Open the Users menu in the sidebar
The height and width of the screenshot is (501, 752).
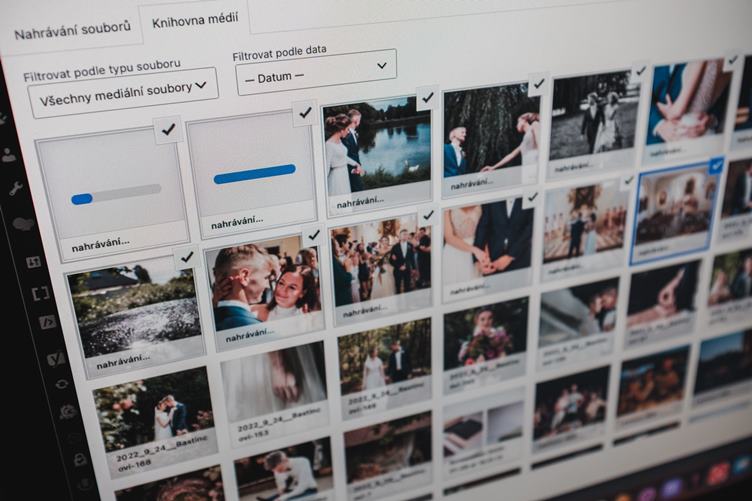click(9, 155)
